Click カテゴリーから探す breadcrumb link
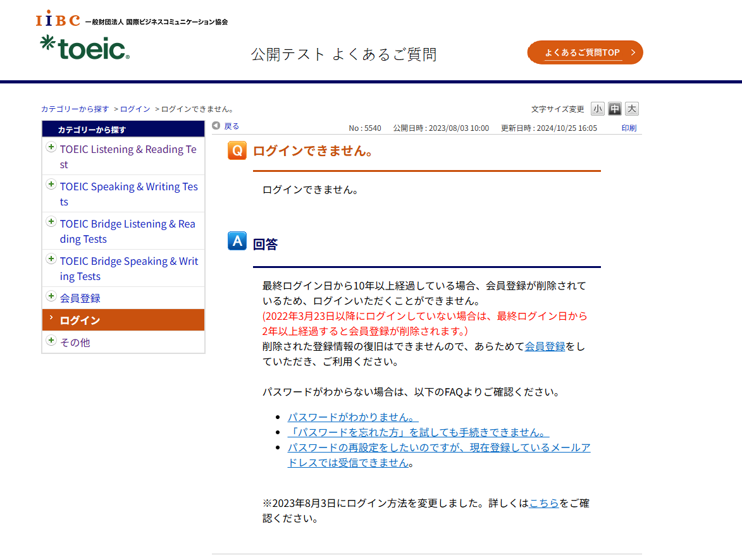Screen dimensions: 742x560 [75, 109]
